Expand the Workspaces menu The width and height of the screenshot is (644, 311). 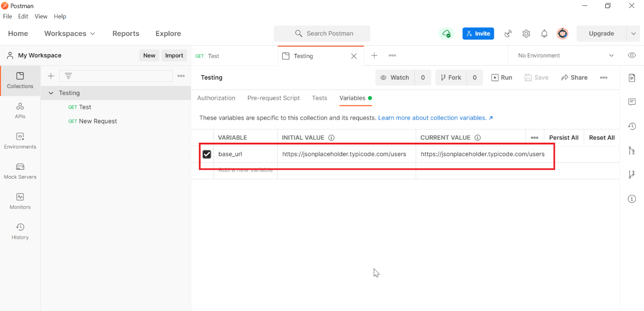pyautogui.click(x=69, y=33)
